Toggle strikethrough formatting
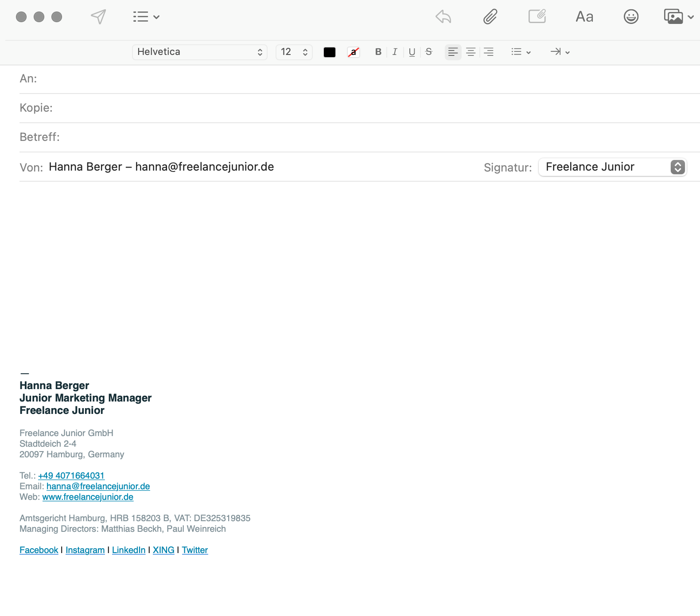Image resolution: width=700 pixels, height=616 pixels. point(429,52)
